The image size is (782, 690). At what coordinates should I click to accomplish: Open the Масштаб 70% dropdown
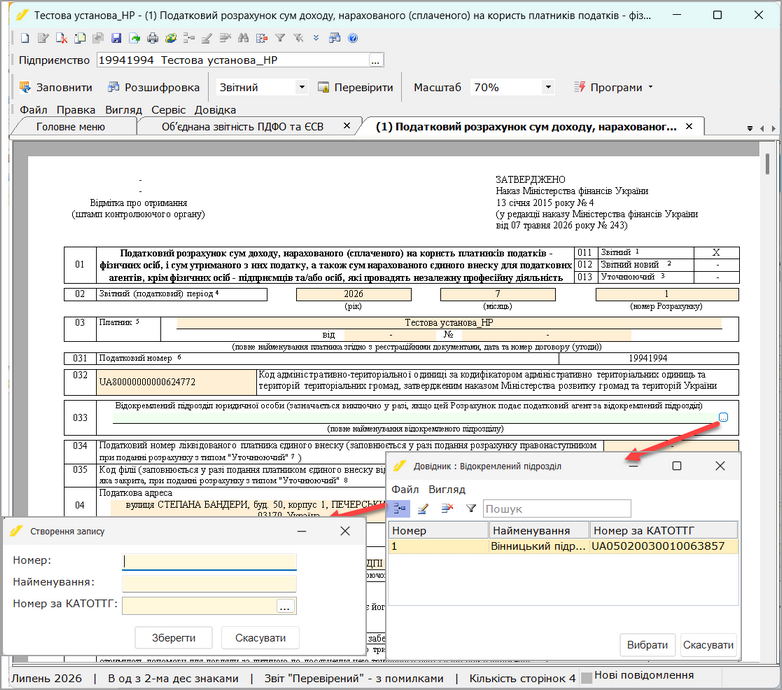(548, 87)
